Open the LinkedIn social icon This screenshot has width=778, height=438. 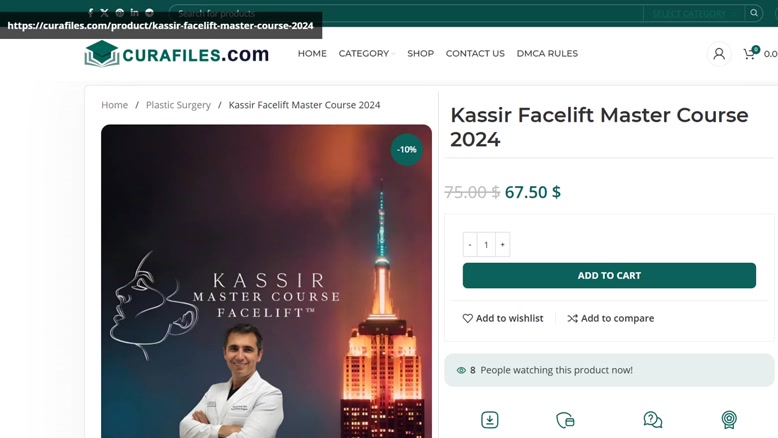[134, 12]
